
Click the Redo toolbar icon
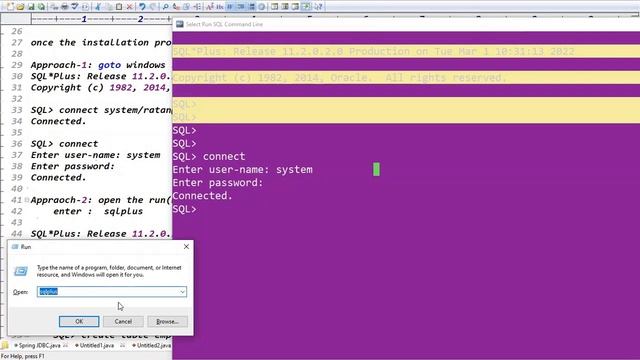point(152,7)
